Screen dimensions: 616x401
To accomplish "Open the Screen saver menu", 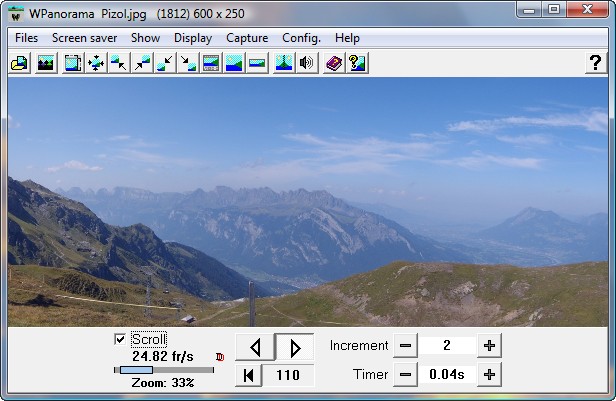I will click(x=84, y=38).
